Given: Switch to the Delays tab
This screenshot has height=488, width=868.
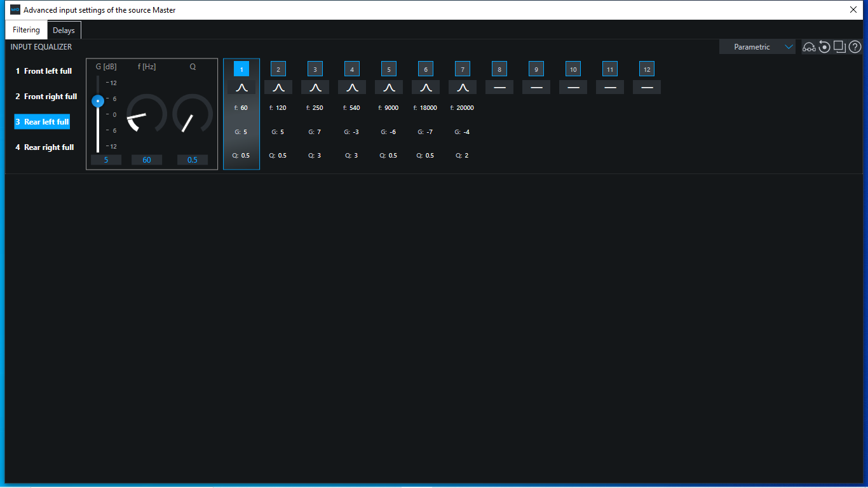Looking at the screenshot, I should [x=64, y=30].
